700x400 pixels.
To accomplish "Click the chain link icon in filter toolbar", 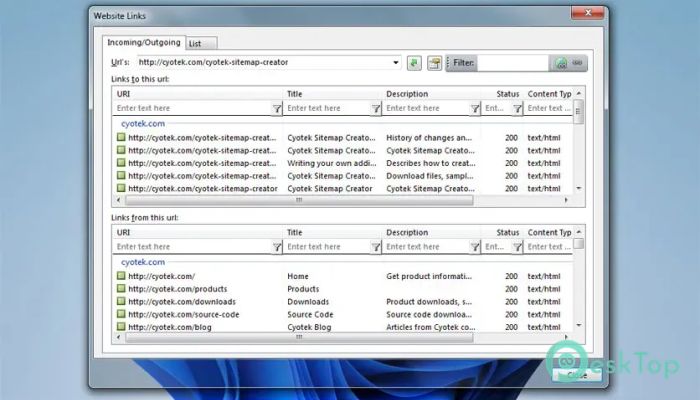I will (x=577, y=63).
